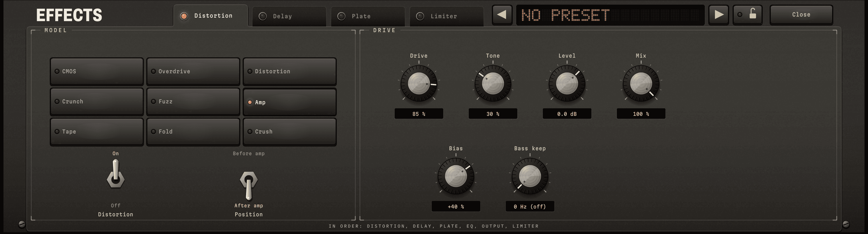Screen dimensions: 868x234
Task: Choose the Distortion model button
Action: click(289, 72)
